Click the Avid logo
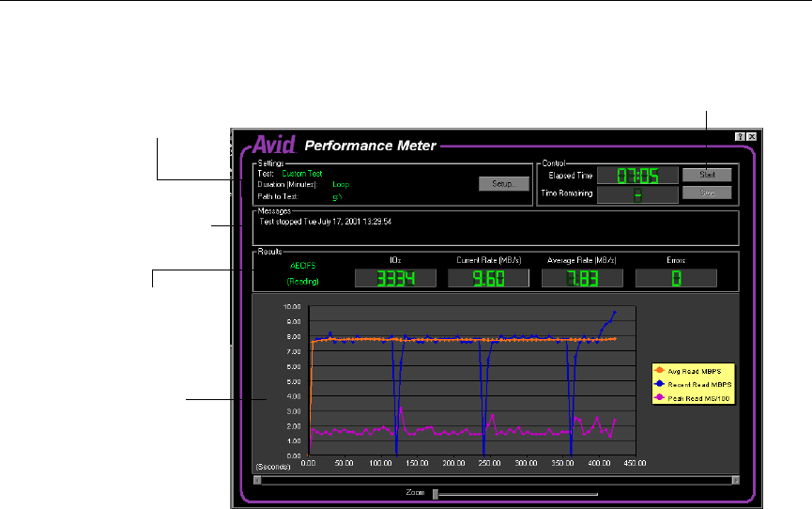This screenshot has width=812, height=509. point(274,145)
